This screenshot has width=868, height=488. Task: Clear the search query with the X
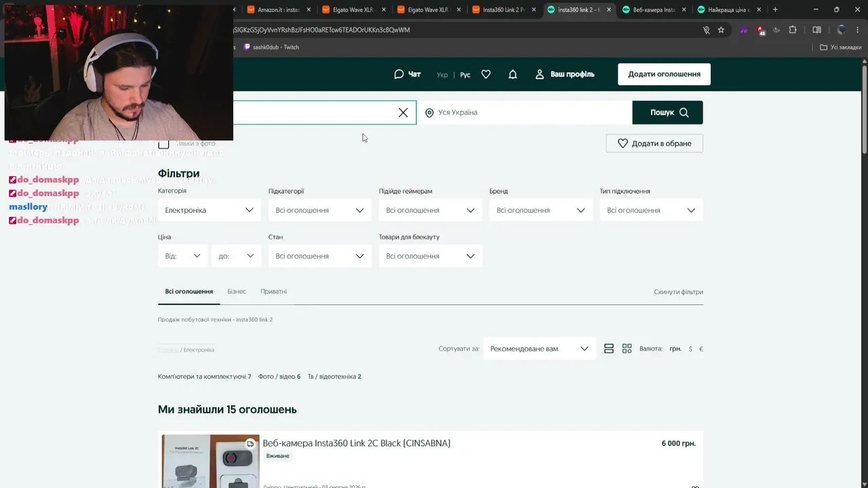403,113
